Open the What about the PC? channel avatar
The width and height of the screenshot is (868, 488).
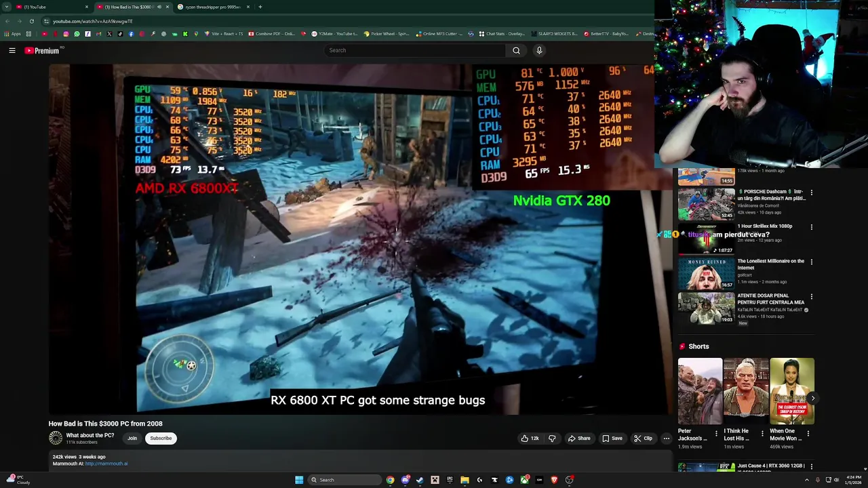coord(56,439)
